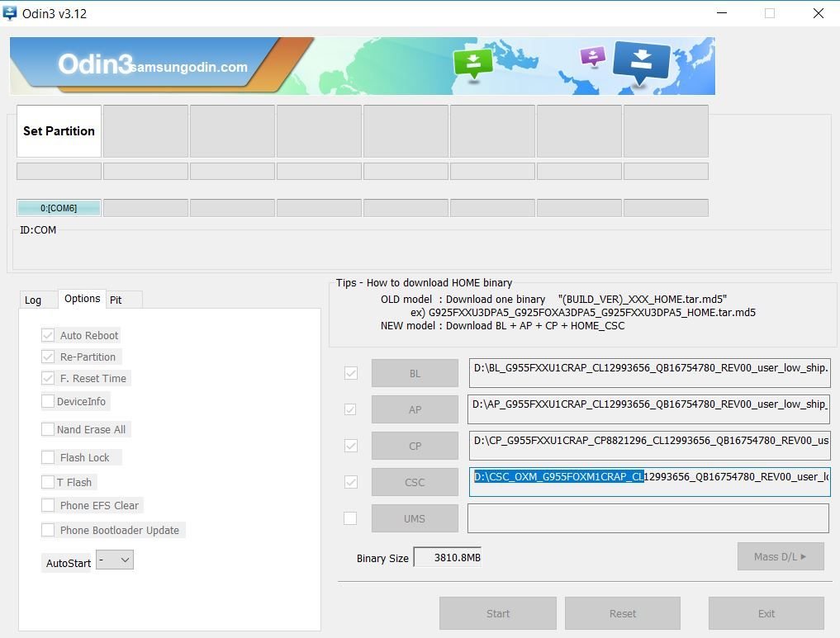
Task: Click the blue download icon in banner
Action: point(641,63)
